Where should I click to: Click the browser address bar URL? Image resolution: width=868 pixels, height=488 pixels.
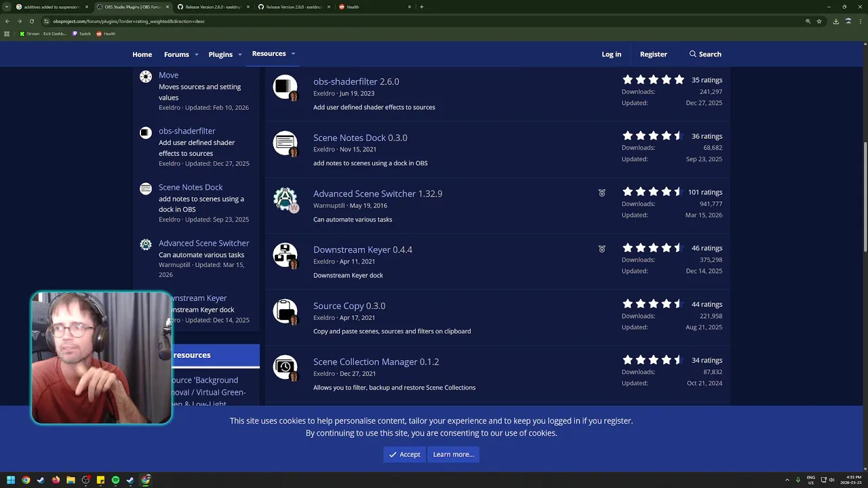(x=129, y=21)
